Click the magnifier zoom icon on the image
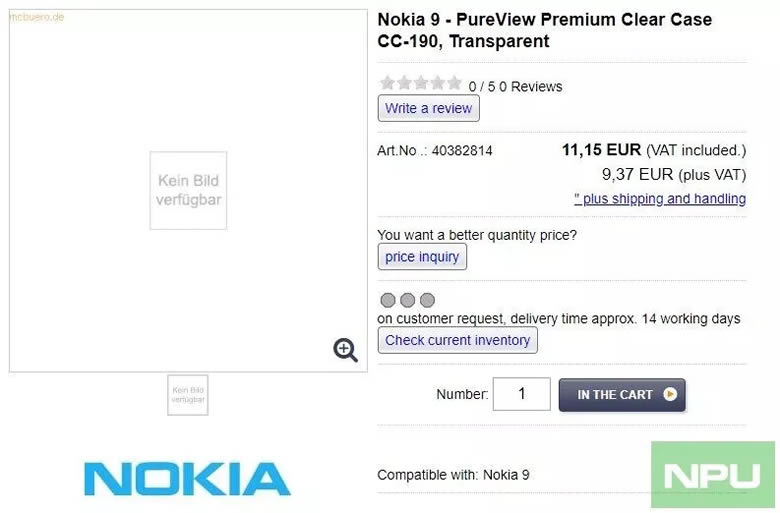780x513 pixels. pos(346,350)
